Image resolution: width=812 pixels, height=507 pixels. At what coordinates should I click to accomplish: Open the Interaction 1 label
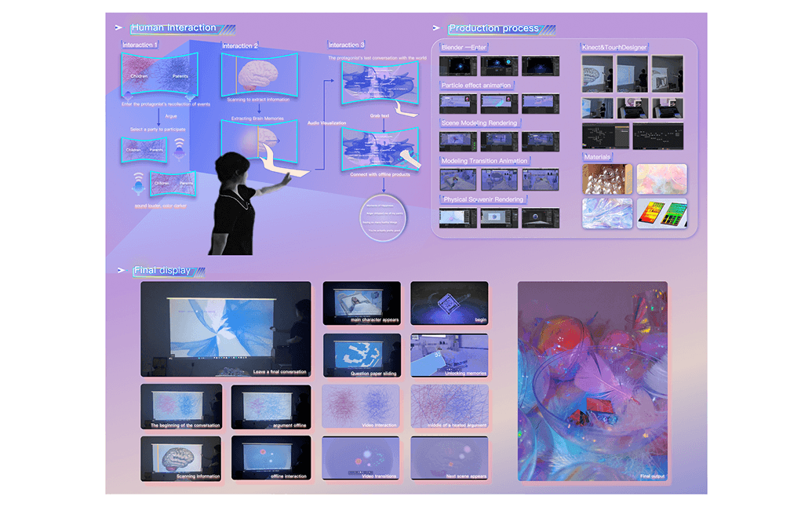140,45
